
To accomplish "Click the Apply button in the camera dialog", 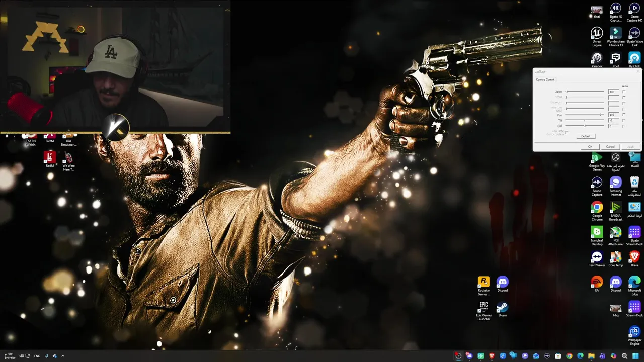I will pyautogui.click(x=631, y=147).
